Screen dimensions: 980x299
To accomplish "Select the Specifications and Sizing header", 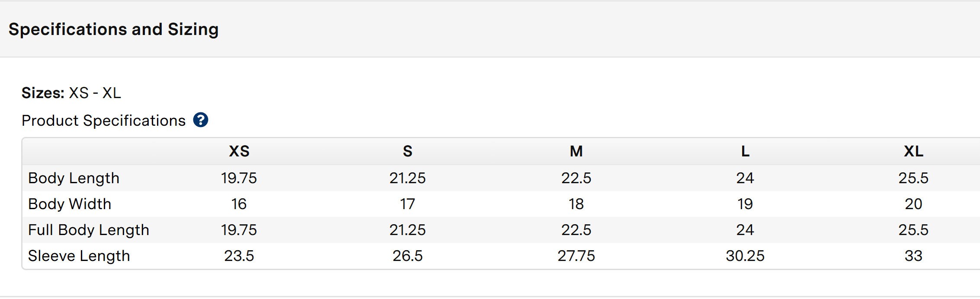I will [113, 29].
